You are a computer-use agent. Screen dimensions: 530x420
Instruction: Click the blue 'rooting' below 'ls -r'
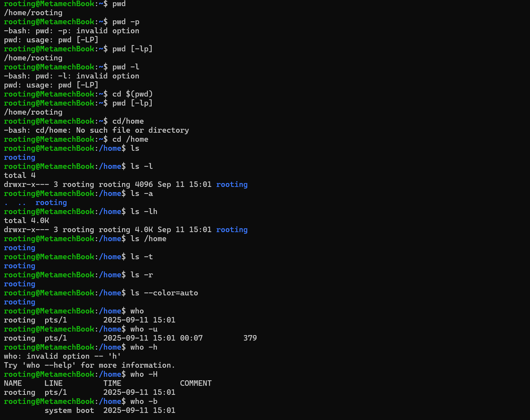click(20, 284)
